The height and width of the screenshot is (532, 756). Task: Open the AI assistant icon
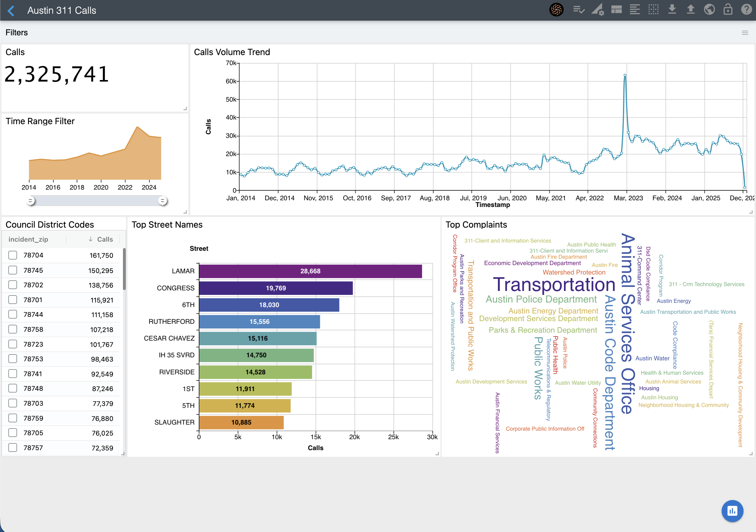(x=556, y=10)
